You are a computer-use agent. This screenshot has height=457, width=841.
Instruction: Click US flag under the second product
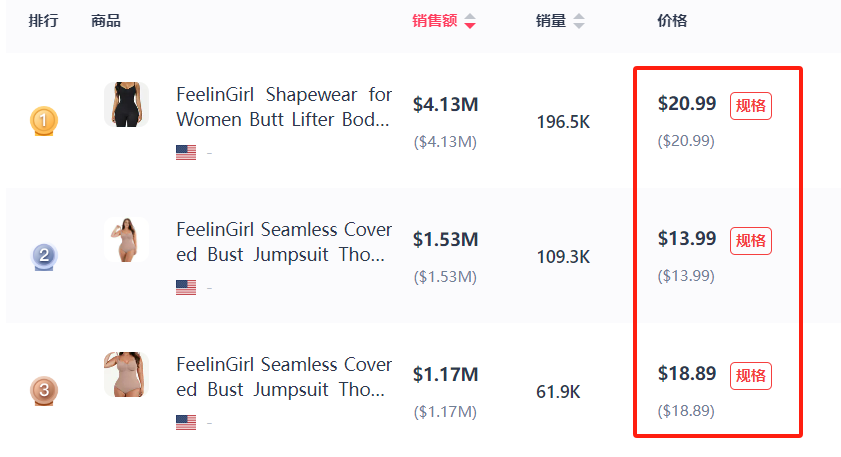[186, 287]
